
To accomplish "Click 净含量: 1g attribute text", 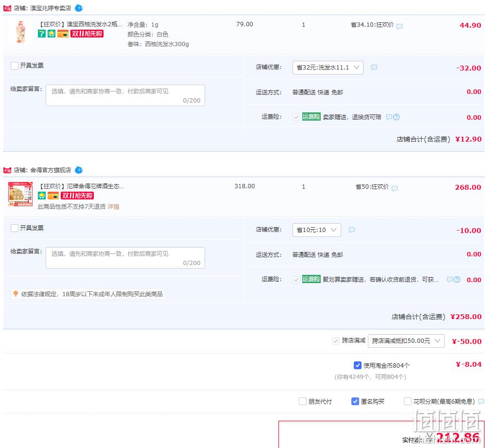I will pos(143,25).
